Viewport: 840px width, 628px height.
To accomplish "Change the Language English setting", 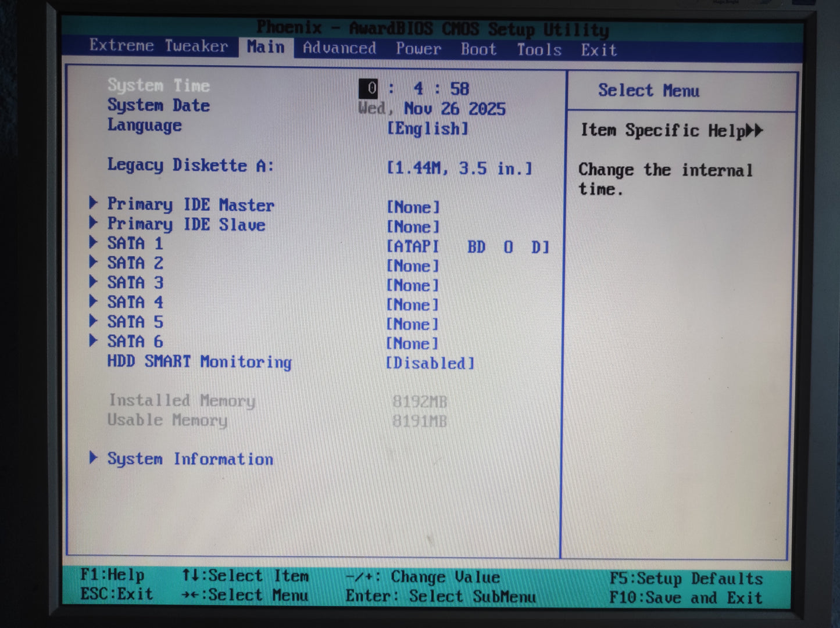I will [x=427, y=129].
